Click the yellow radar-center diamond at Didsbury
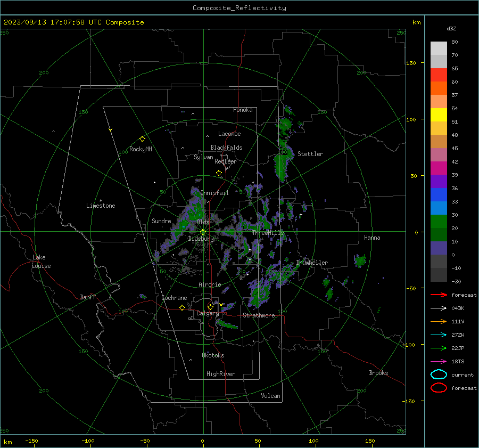 tap(203, 232)
